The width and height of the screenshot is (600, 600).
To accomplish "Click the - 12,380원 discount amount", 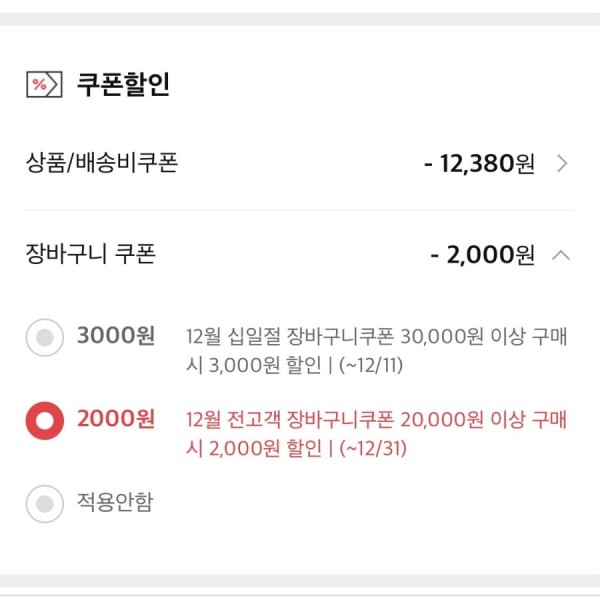I will point(479,164).
